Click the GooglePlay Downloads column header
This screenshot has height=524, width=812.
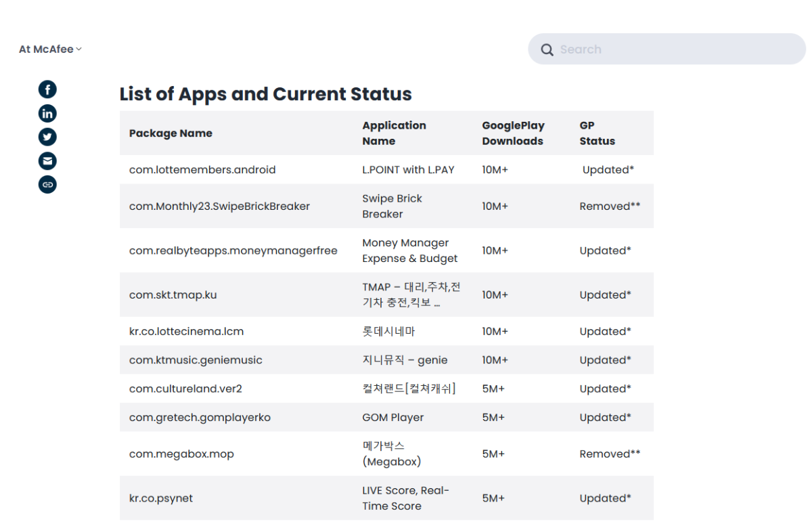[513, 133]
